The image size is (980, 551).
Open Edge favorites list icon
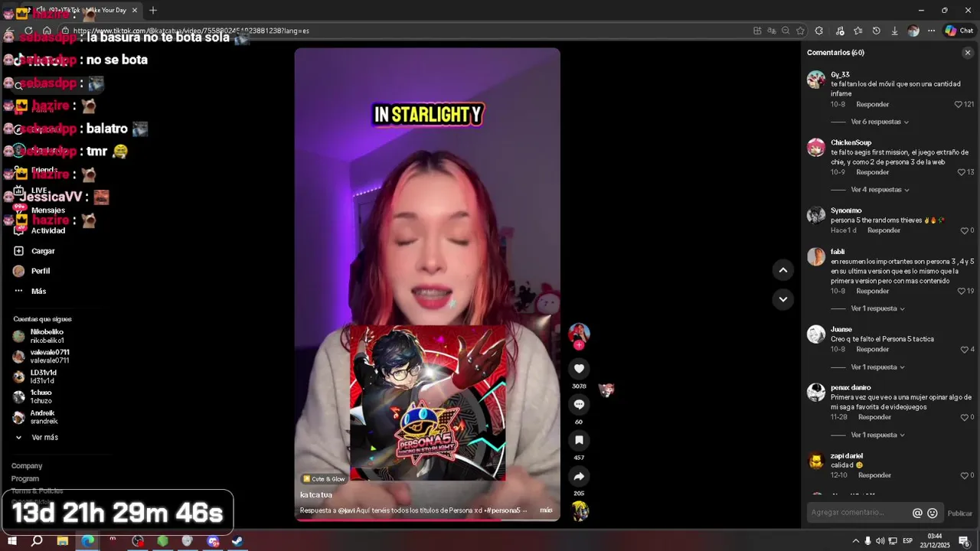pyautogui.click(x=857, y=31)
